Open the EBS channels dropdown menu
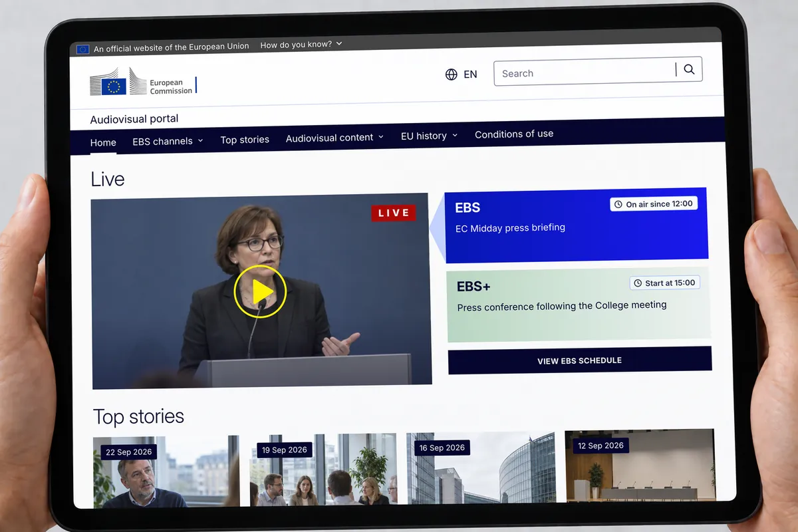798x532 pixels. [x=168, y=141]
